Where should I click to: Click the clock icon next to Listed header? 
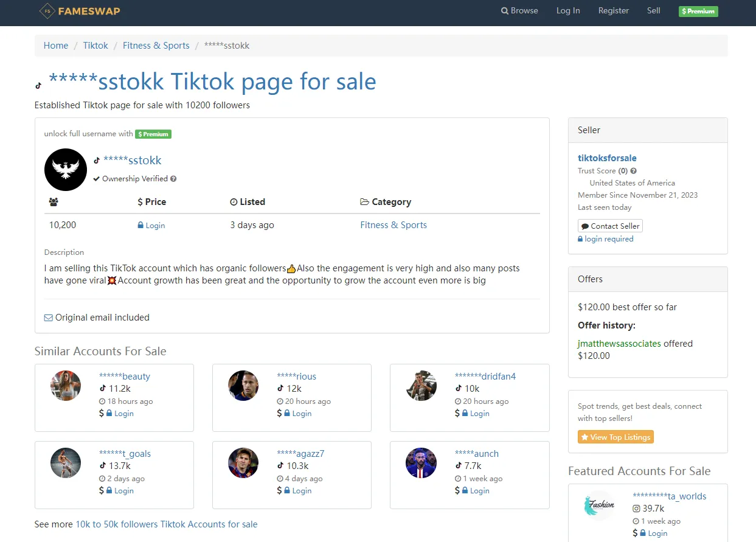click(x=234, y=202)
